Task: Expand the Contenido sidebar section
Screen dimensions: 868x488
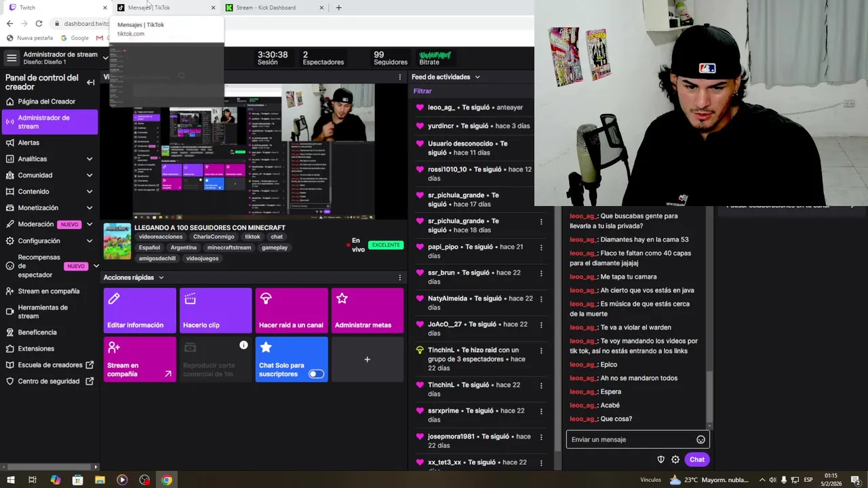Action: (x=90, y=192)
